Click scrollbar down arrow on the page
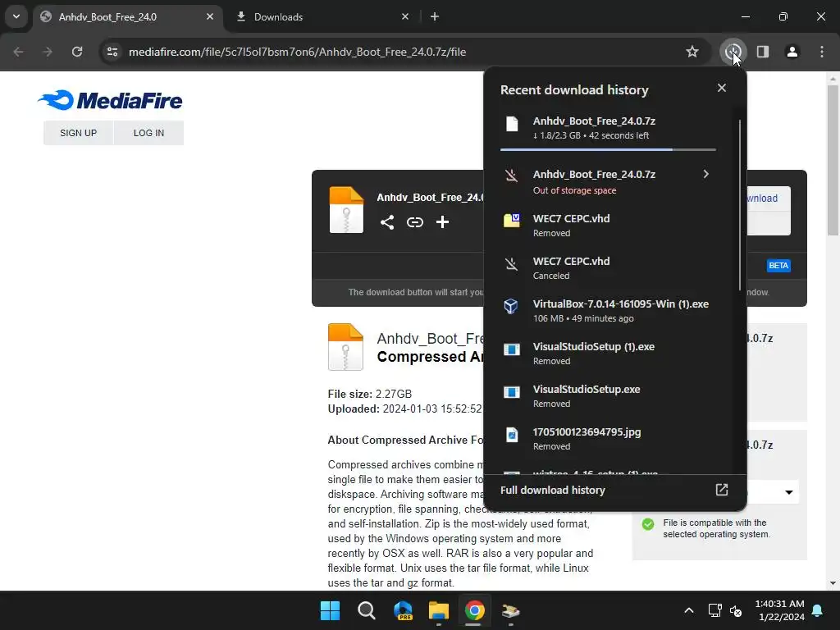The width and height of the screenshot is (840, 630). pyautogui.click(x=833, y=583)
